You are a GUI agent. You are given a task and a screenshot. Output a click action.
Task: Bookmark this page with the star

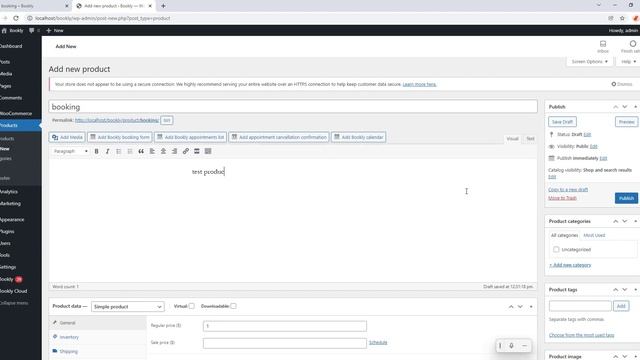tap(622, 18)
